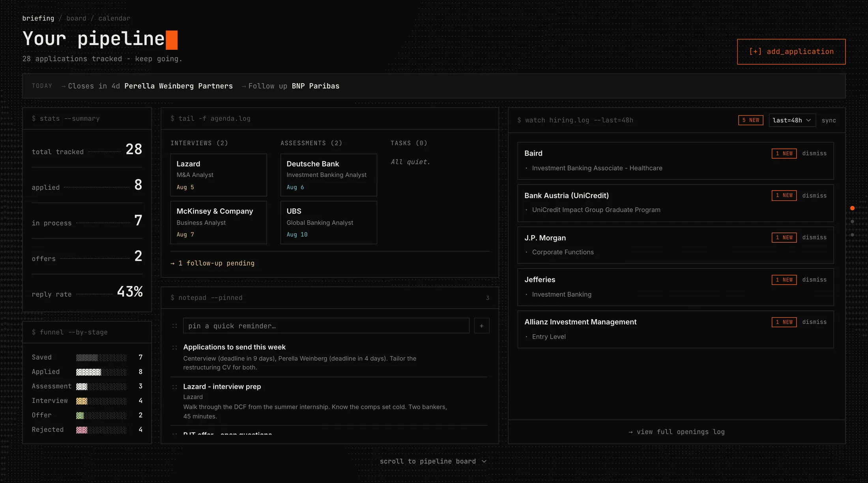Click the offers 2 stat
The height and width of the screenshot is (483, 868).
pos(87,256)
